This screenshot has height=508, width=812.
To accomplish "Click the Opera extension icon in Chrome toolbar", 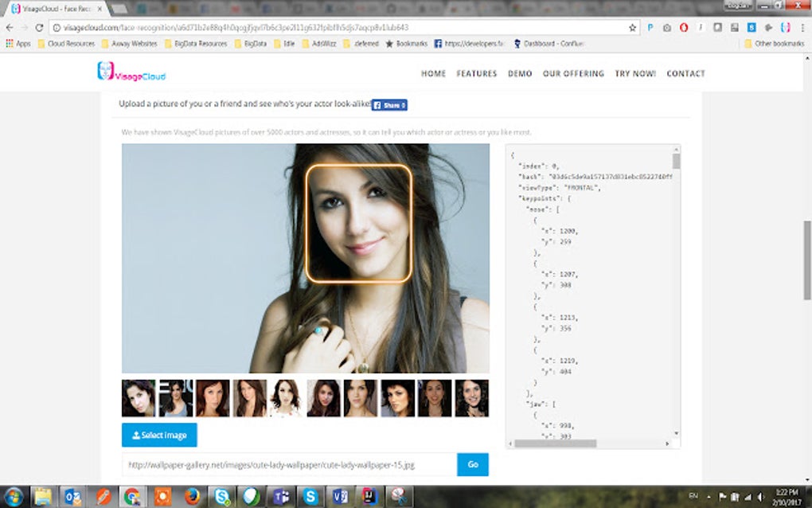I will pyautogui.click(x=683, y=26).
